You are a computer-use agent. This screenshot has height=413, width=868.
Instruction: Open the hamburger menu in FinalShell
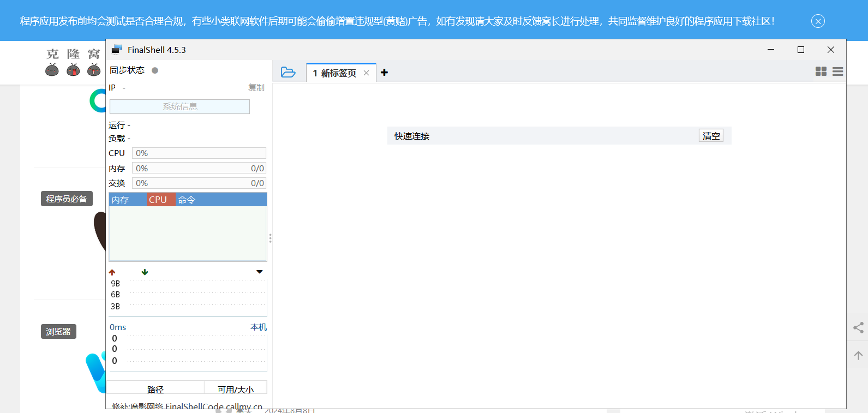837,71
